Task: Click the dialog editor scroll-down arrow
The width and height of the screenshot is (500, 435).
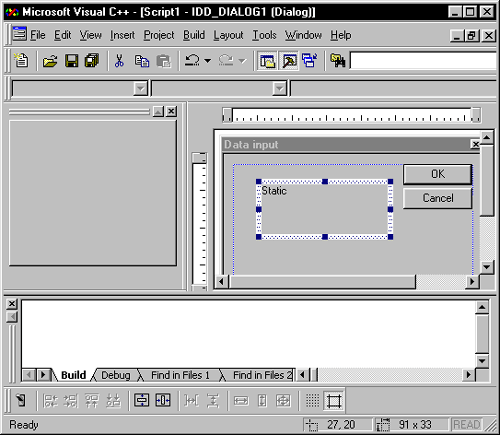Action: click(x=487, y=267)
